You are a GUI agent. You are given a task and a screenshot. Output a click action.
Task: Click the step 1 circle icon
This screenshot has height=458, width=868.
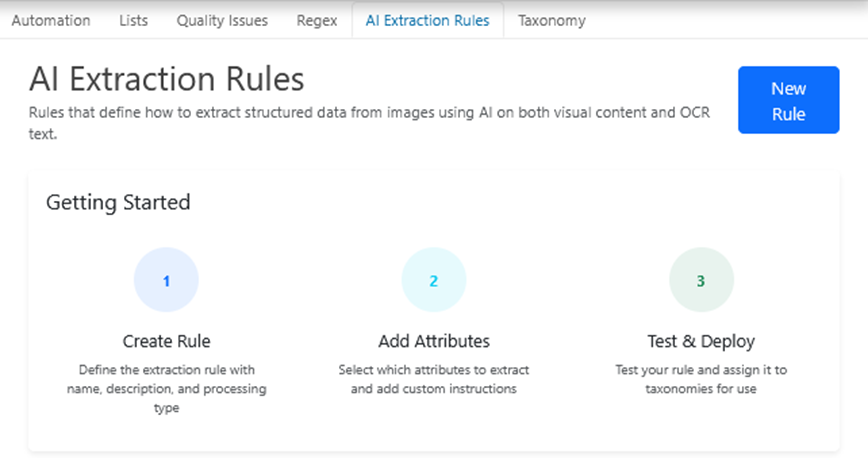click(x=166, y=281)
